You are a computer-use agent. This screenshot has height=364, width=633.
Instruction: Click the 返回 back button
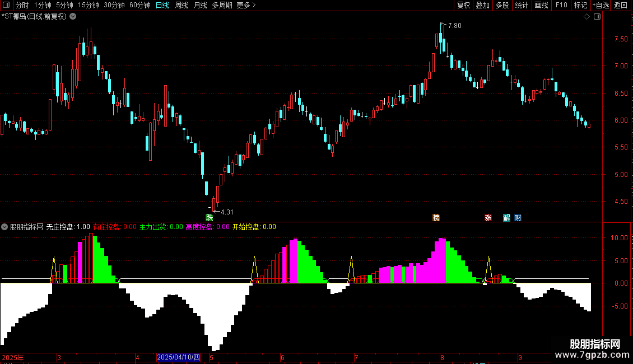coord(621,5)
